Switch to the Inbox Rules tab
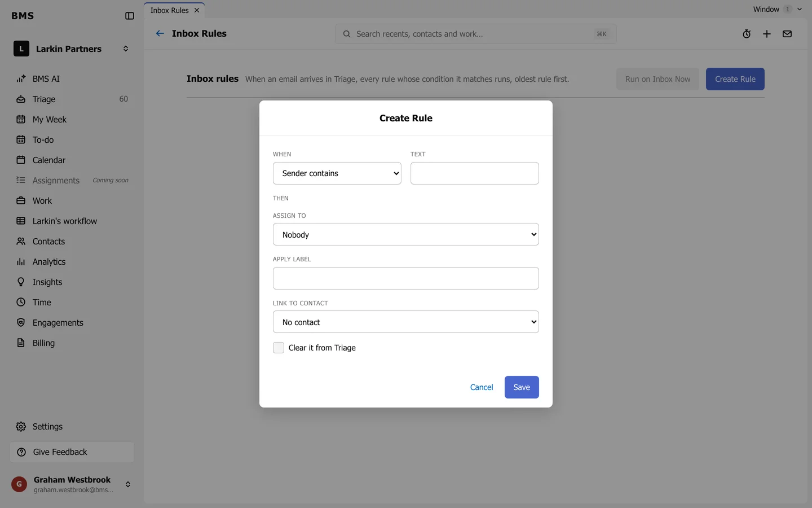This screenshot has width=812, height=508. pos(169,10)
